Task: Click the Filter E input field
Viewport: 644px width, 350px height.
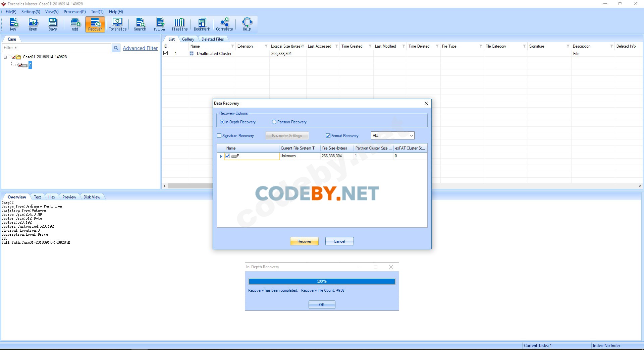Action: (56, 48)
